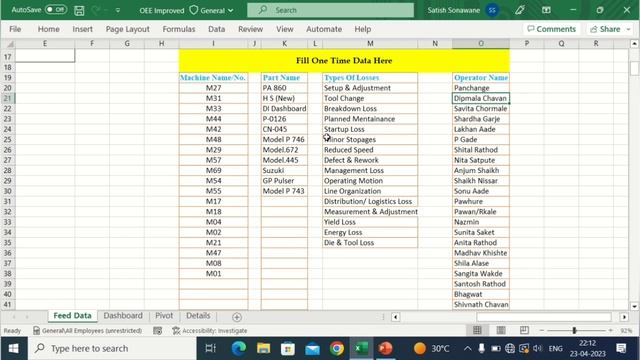Image resolution: width=640 pixels, height=360 pixels.
Task: Select the Machine Name/No. header cell
Action: pyautogui.click(x=213, y=78)
